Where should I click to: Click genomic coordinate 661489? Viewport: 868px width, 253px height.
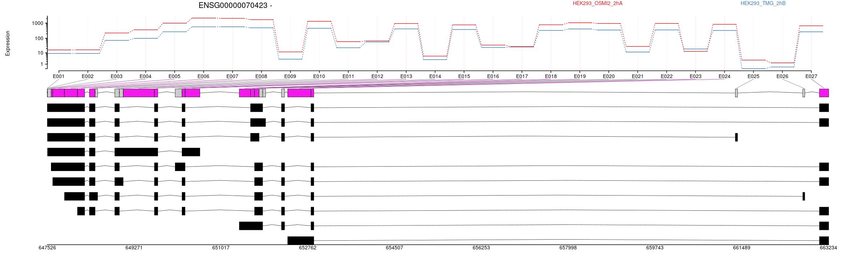coord(742,248)
